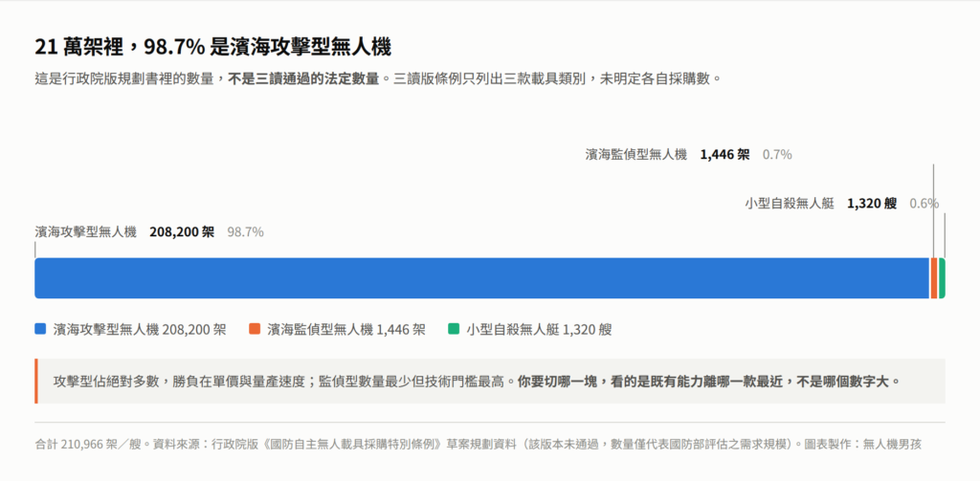Click the subtitle sentence starting 三讀版條例只列出三款載具類別

click(x=558, y=80)
